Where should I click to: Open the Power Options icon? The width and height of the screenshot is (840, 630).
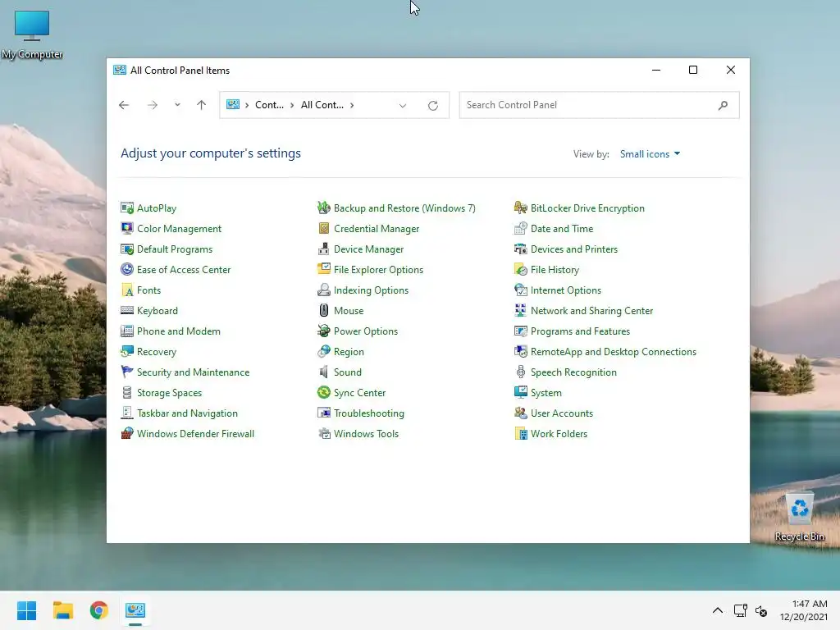point(323,331)
